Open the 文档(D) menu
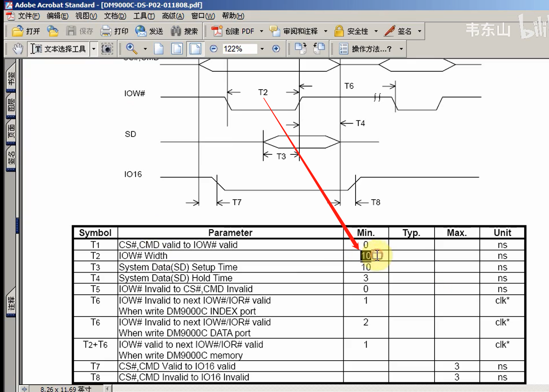 115,16
